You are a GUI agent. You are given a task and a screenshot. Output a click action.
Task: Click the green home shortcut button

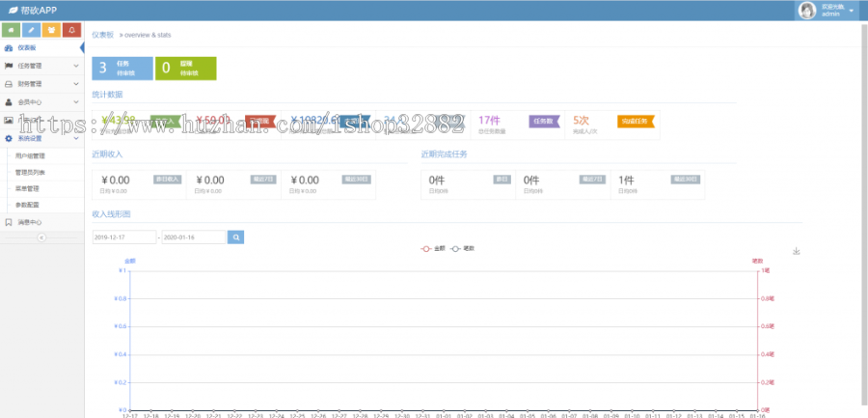(11, 30)
